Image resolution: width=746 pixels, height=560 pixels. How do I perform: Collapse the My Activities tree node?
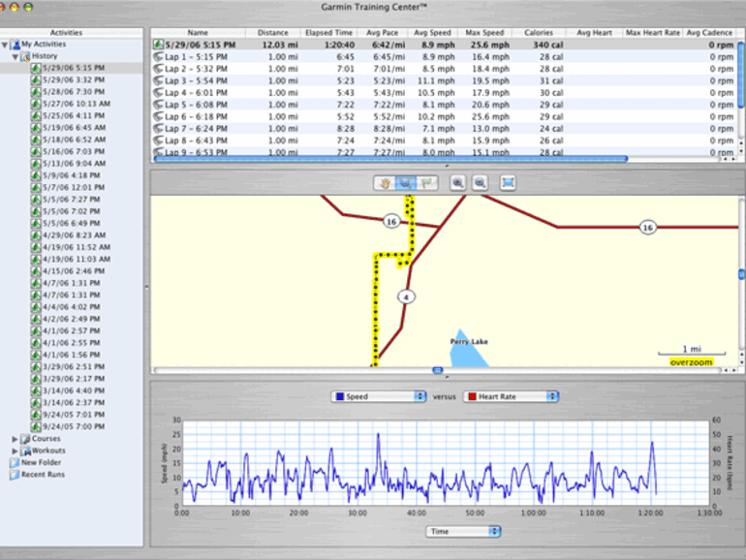[5, 45]
